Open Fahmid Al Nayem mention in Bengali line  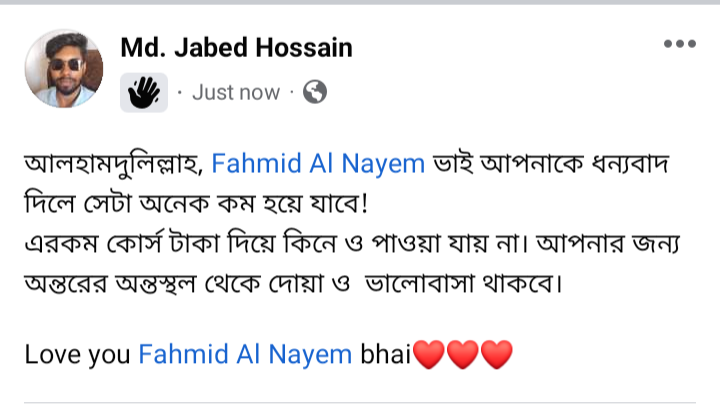pos(318,163)
